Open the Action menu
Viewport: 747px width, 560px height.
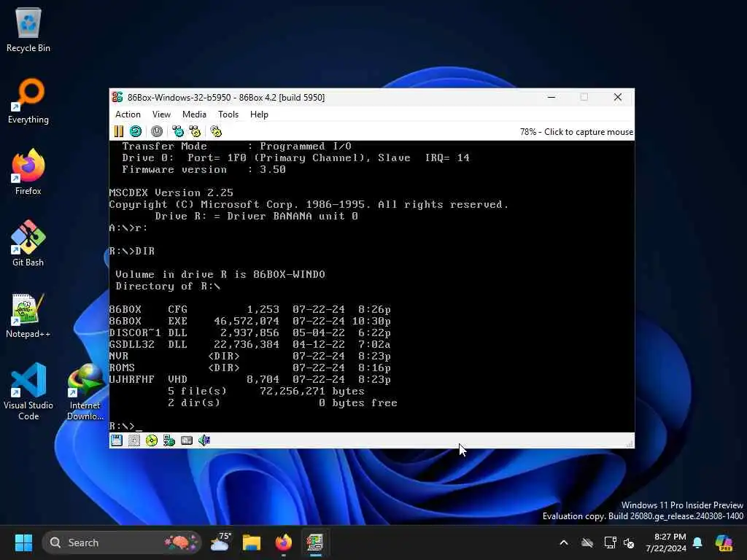(128, 114)
